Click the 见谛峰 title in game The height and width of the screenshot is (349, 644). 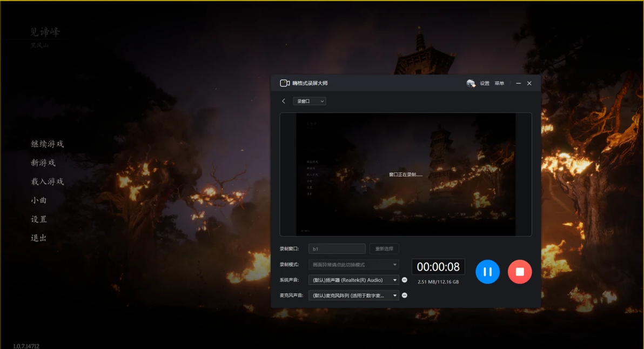pos(45,32)
